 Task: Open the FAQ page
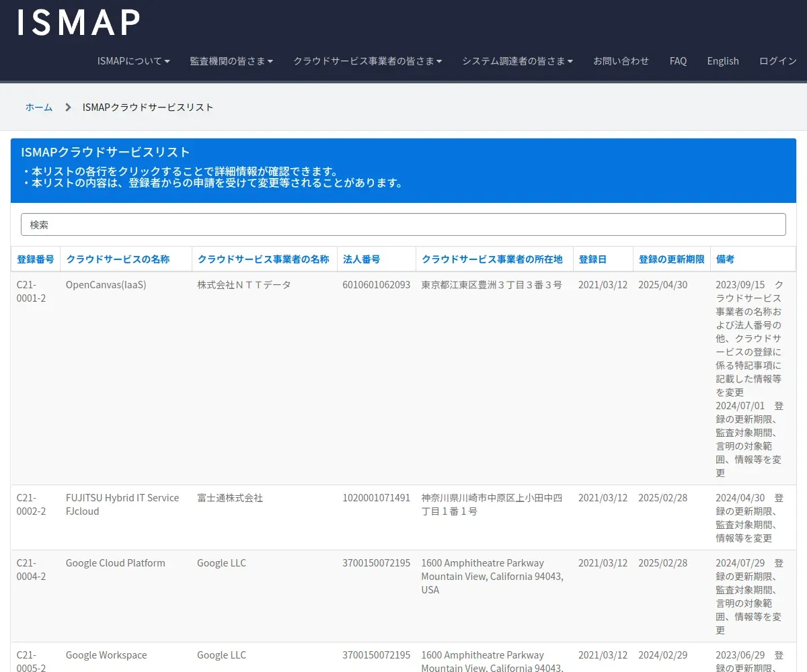point(678,61)
